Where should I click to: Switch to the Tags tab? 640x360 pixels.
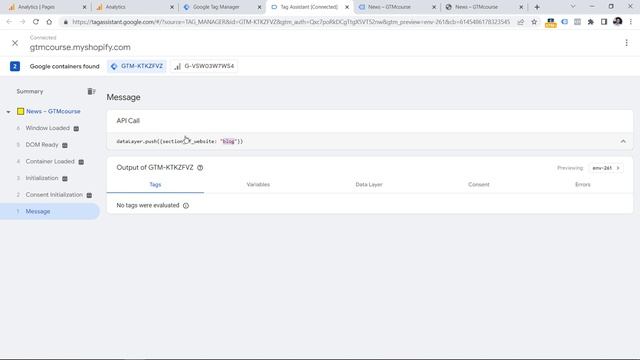tap(155, 184)
